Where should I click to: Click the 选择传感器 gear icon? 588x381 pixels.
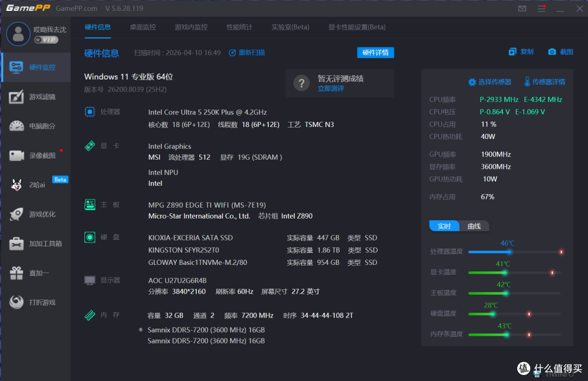point(472,82)
